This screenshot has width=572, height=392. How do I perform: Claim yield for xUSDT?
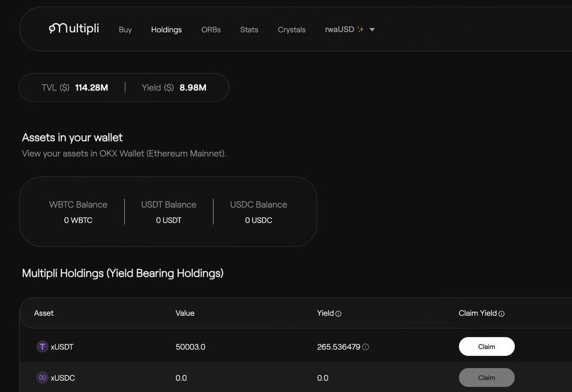click(x=487, y=347)
